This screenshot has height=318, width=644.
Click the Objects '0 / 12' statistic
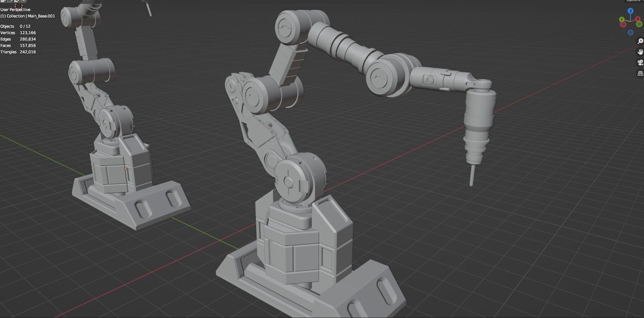[x=25, y=26]
